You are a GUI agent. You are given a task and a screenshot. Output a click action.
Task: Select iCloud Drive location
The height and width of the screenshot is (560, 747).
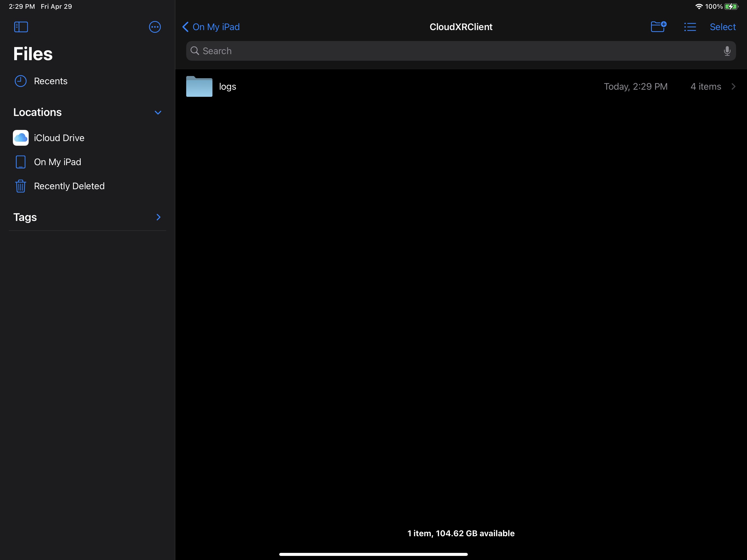click(x=59, y=138)
